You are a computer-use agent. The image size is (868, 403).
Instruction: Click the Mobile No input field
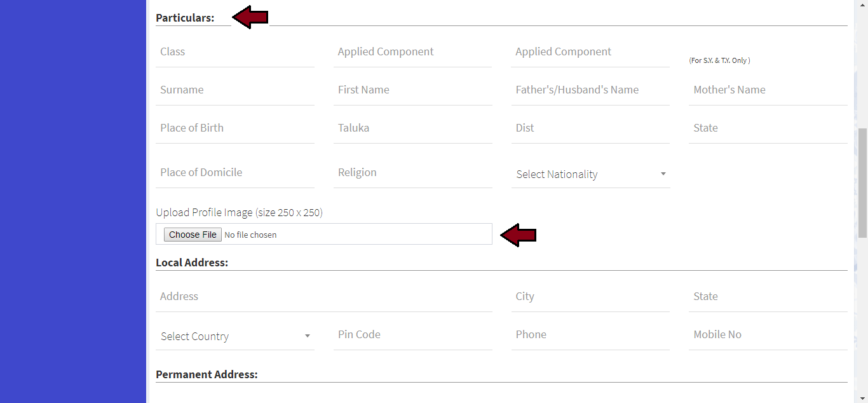click(x=768, y=335)
